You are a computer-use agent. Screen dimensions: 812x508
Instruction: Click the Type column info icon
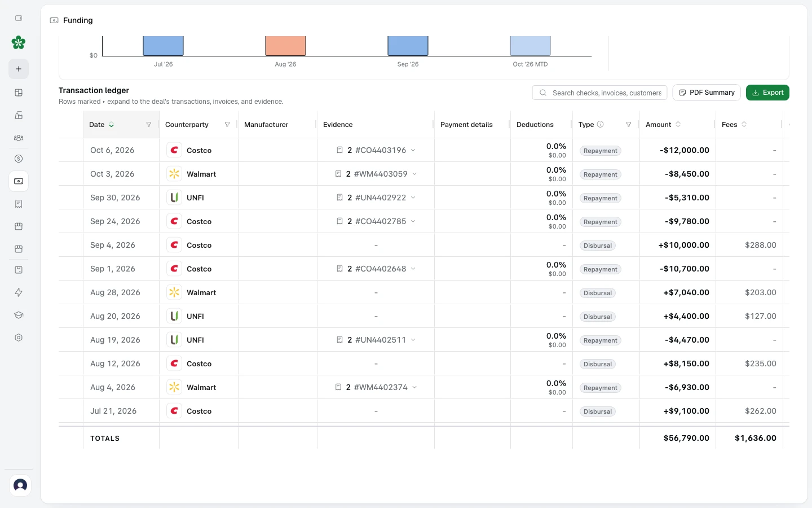[x=601, y=125]
